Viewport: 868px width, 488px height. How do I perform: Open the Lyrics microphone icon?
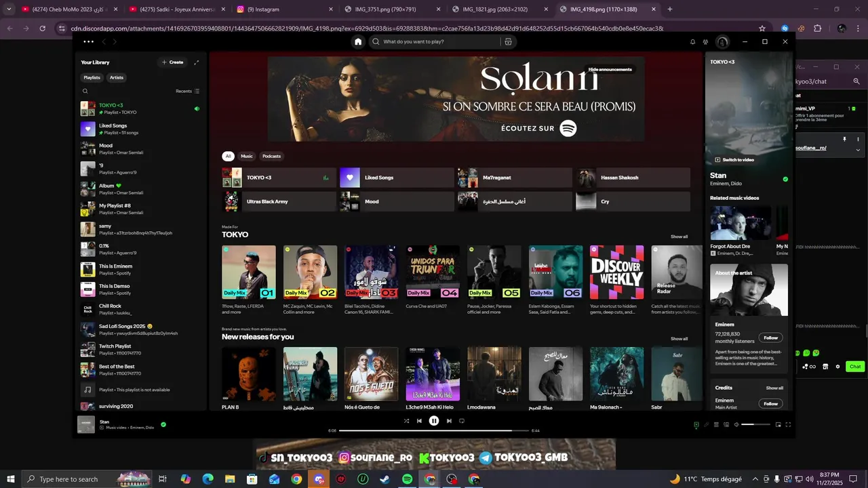coord(706,425)
